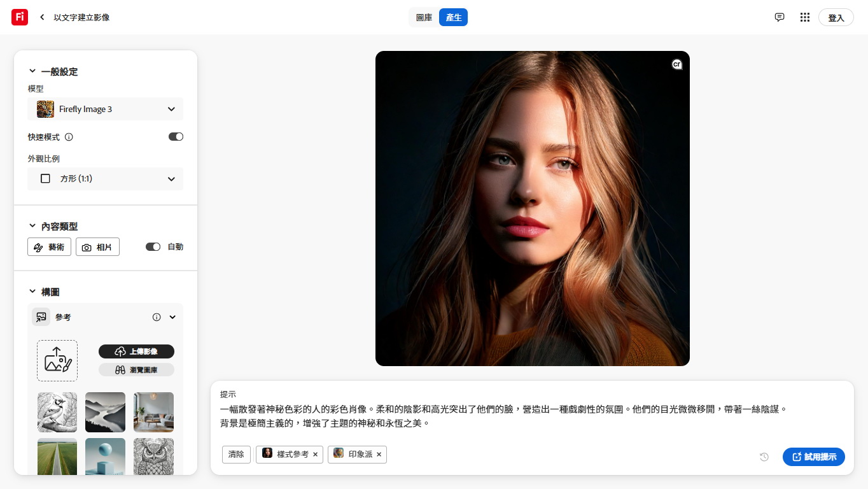Viewport: 868px width, 489px height.
Task: Click the Firefly Image 3 model thumbnail icon
Action: 45,109
